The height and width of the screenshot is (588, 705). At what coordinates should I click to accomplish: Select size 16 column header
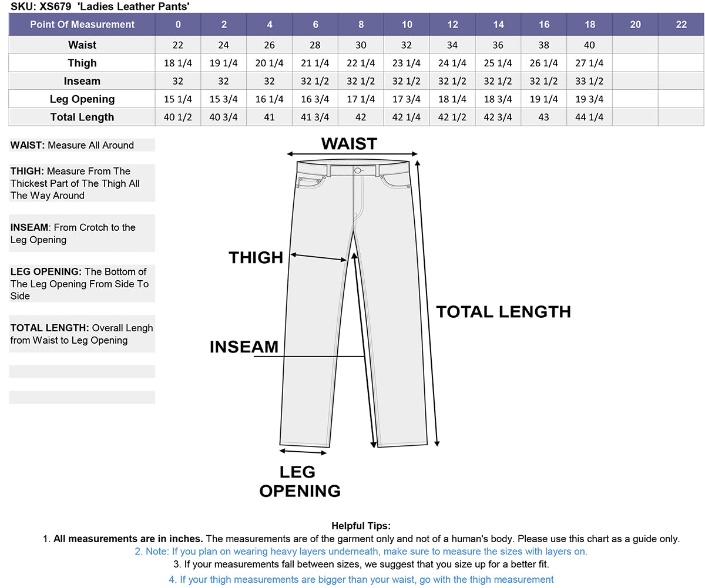[x=544, y=25]
